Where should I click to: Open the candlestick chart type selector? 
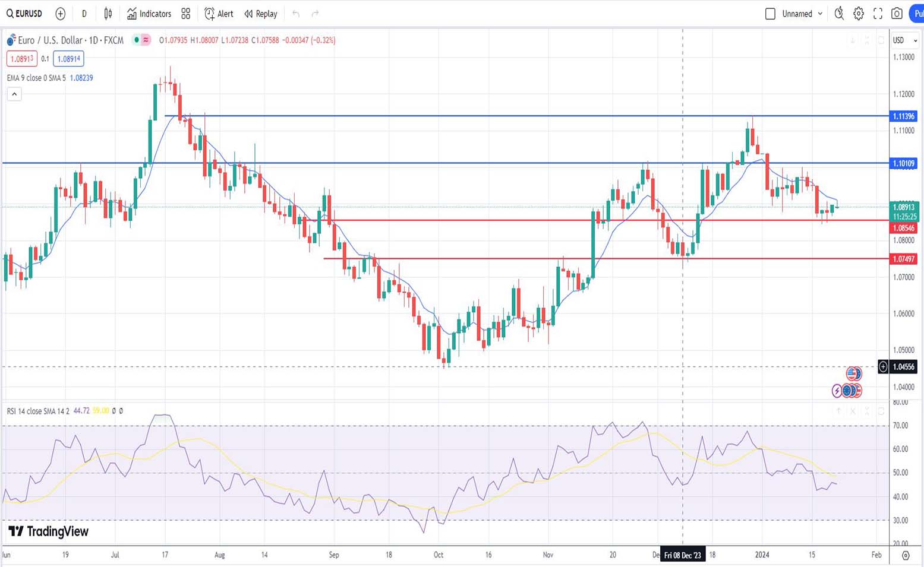(x=108, y=14)
